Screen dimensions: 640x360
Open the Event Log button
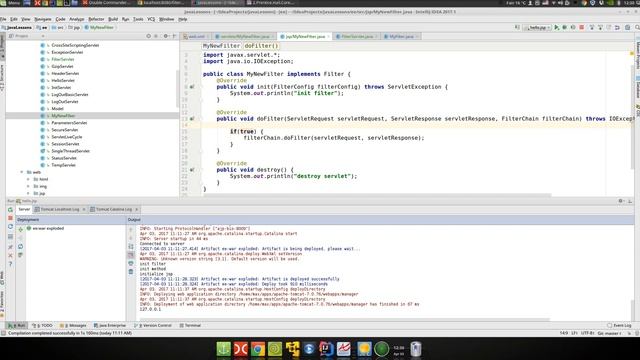point(619,325)
